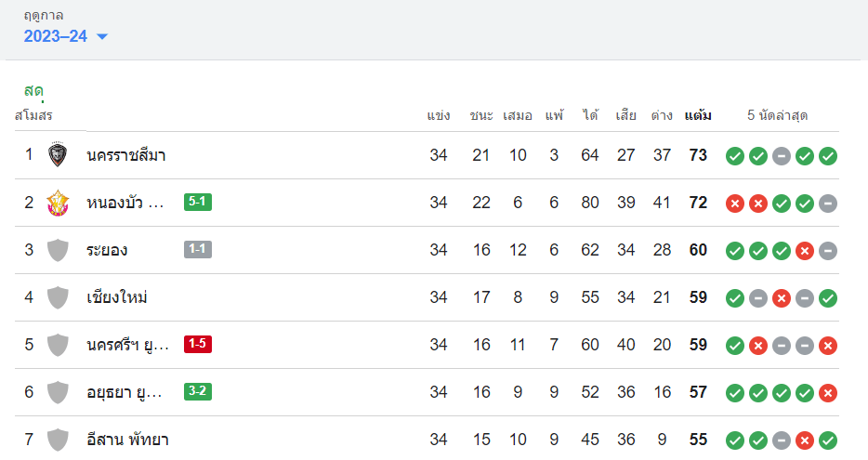Image resolution: width=868 pixels, height=460 pixels.
Task: Click rank 7 team's red loss icon
Action: [805, 440]
